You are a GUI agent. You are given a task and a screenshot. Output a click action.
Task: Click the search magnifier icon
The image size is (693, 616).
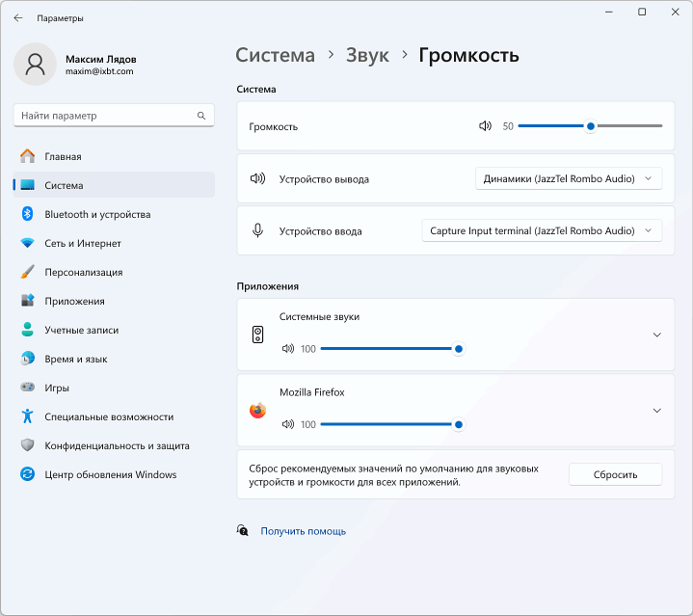(x=201, y=116)
